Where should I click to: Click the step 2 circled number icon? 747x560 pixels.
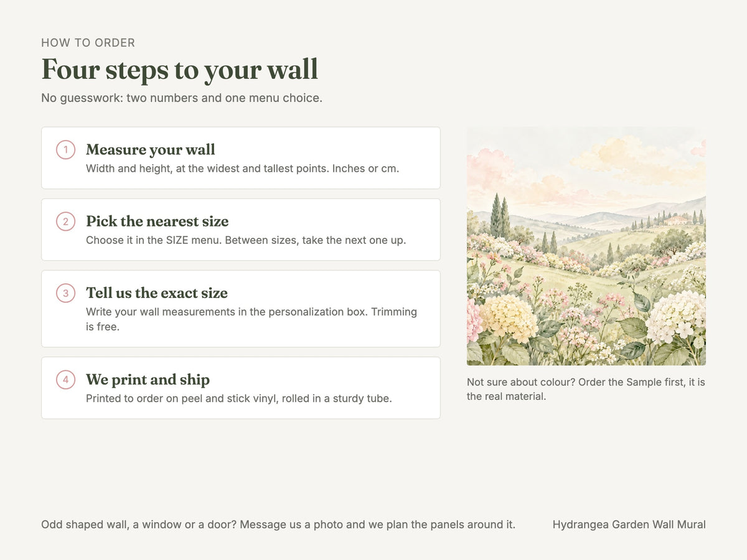pos(65,222)
